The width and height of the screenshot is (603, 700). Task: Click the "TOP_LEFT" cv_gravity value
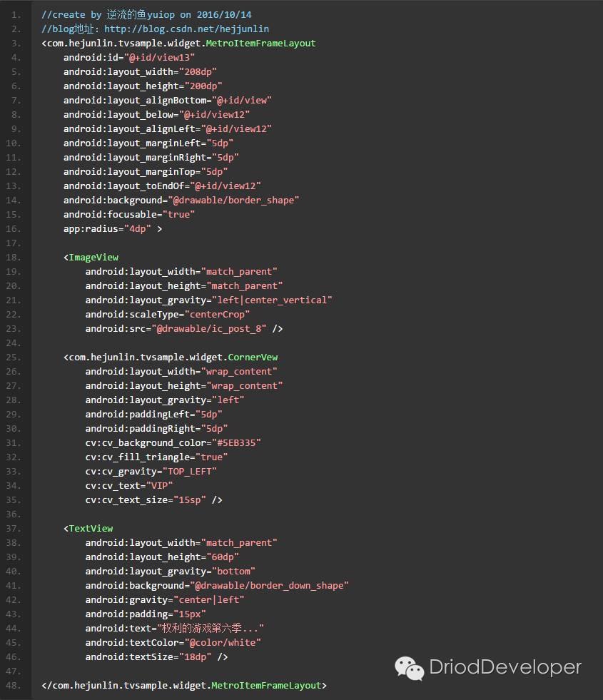(x=190, y=472)
